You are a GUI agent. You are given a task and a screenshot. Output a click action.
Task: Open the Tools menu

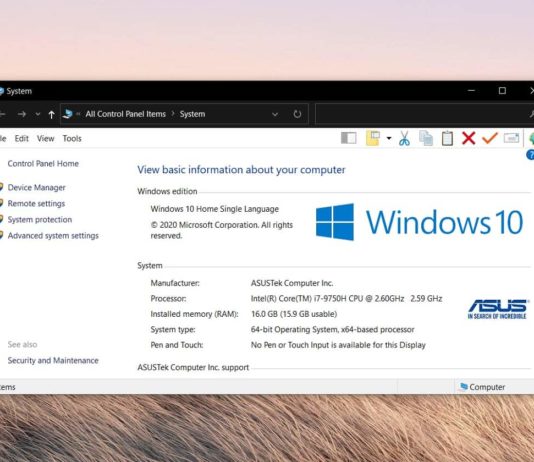(72, 139)
